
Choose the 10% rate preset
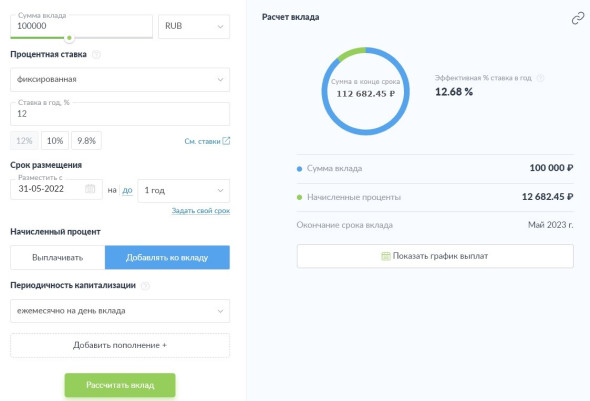coord(55,141)
